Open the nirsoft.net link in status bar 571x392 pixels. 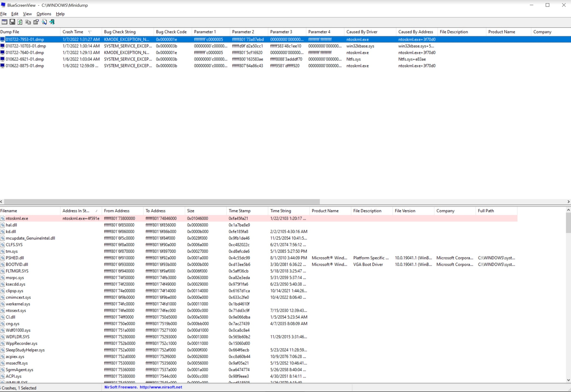161,387
